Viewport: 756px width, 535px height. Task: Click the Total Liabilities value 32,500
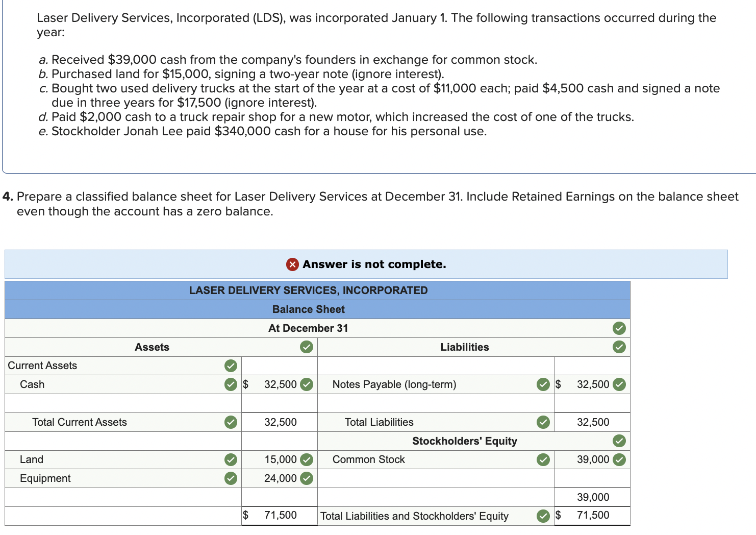click(x=593, y=422)
